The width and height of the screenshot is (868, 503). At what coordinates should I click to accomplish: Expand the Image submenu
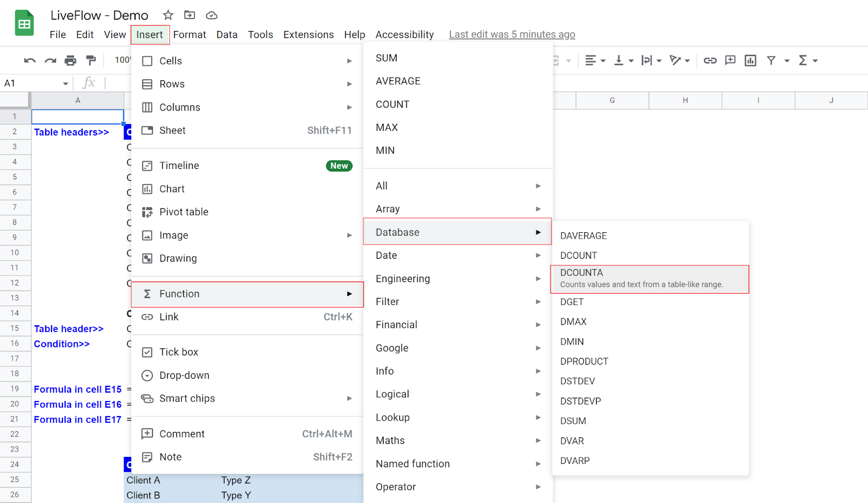point(247,235)
